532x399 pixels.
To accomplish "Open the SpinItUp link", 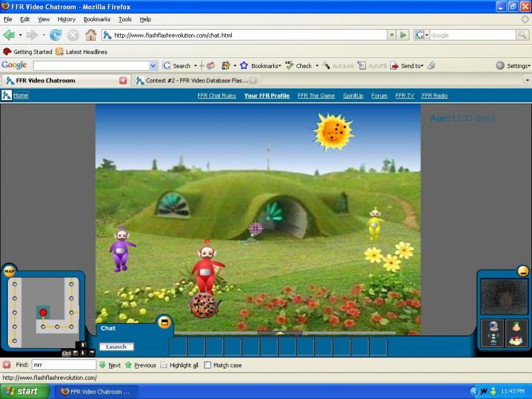I will point(353,96).
